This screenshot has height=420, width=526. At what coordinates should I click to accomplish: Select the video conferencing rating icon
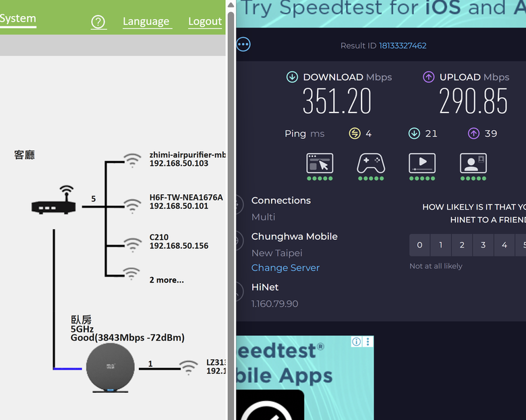pyautogui.click(x=473, y=163)
